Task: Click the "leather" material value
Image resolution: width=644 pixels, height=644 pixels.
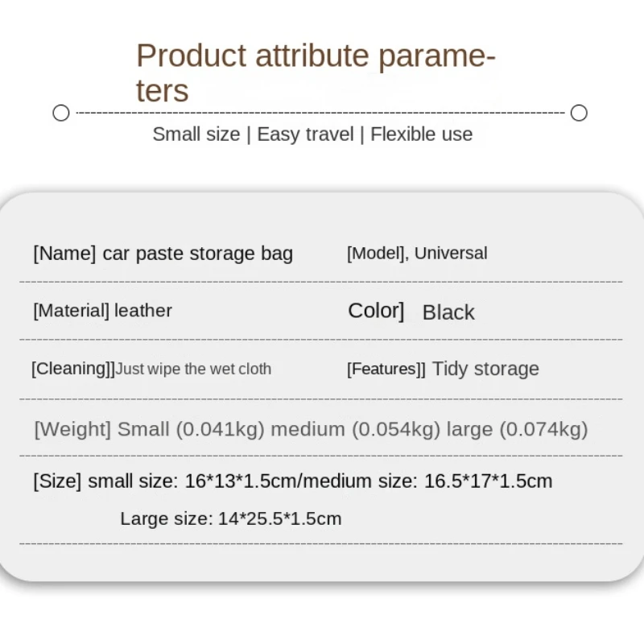Action: [x=143, y=311]
